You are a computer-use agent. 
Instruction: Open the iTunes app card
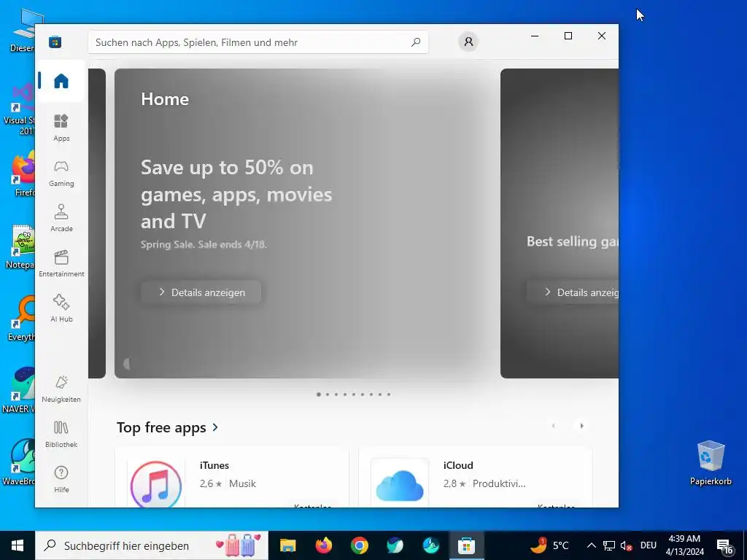[x=232, y=477]
